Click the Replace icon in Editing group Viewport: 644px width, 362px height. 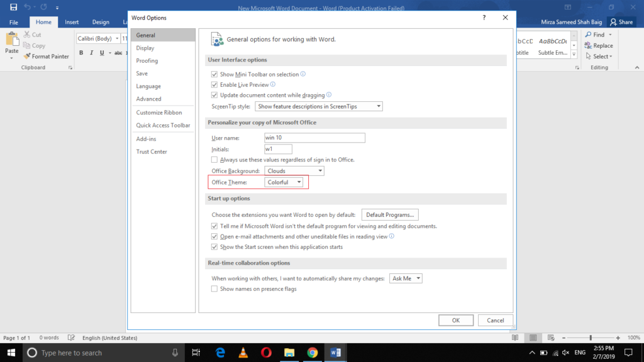(589, 45)
